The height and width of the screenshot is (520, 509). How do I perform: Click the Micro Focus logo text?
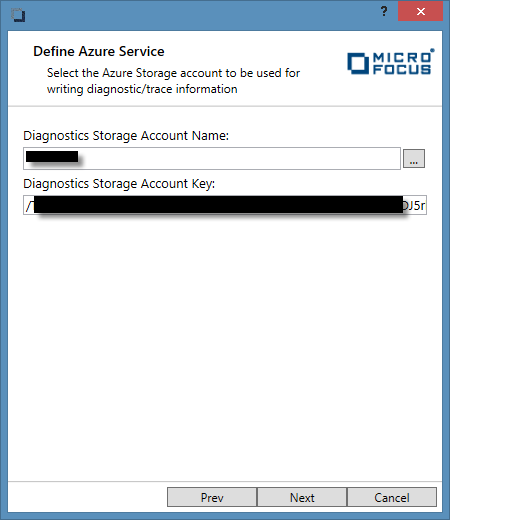(x=402, y=63)
